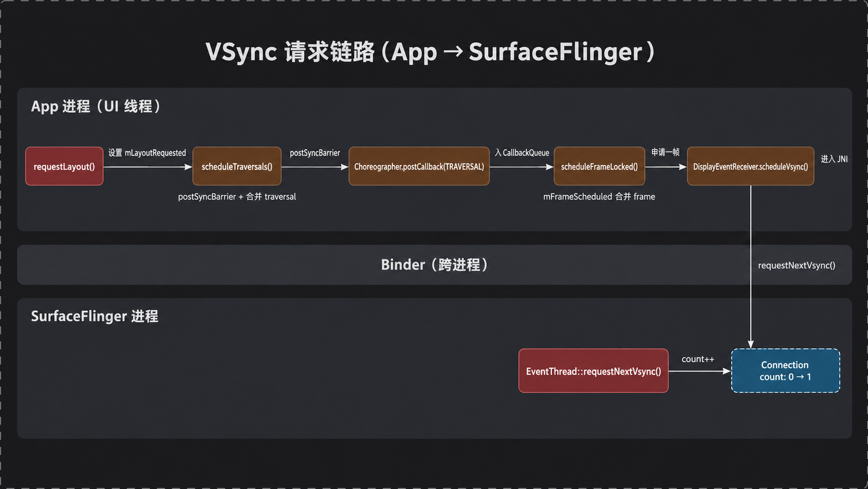
Task: Click the DisplayEventReceiver.scheduleVsync() box
Action: [751, 166]
